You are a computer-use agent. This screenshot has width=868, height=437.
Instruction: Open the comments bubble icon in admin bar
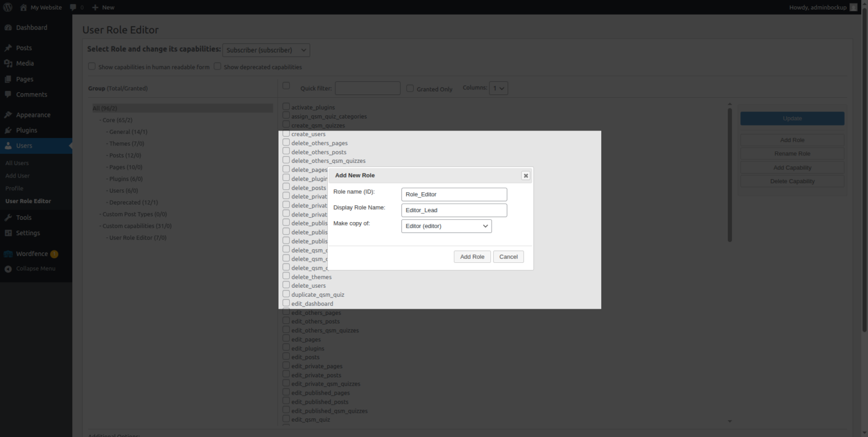73,7
